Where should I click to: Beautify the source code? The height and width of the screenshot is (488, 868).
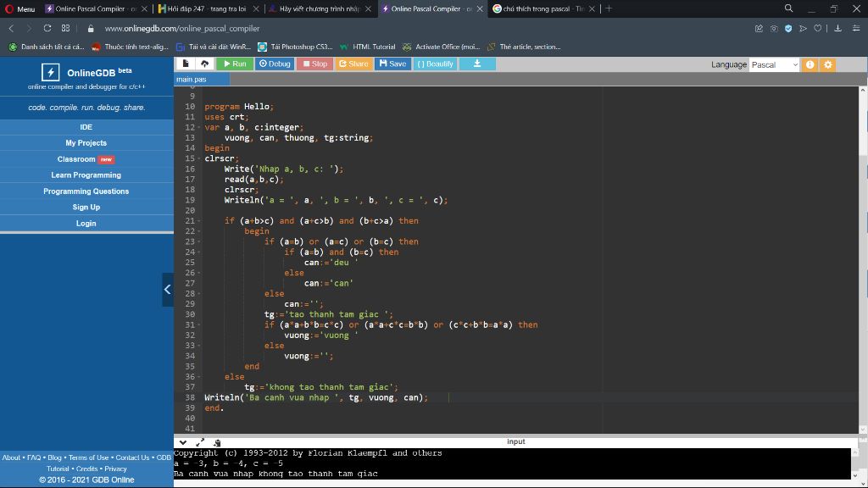(x=435, y=64)
